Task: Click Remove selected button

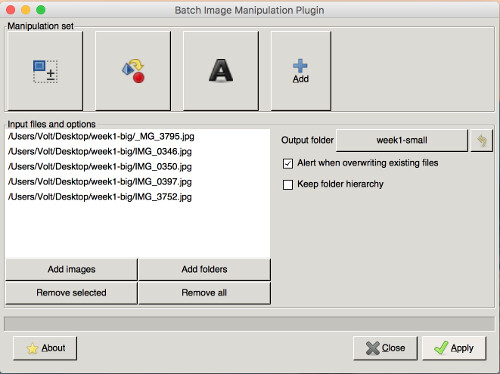Action: coord(71,293)
